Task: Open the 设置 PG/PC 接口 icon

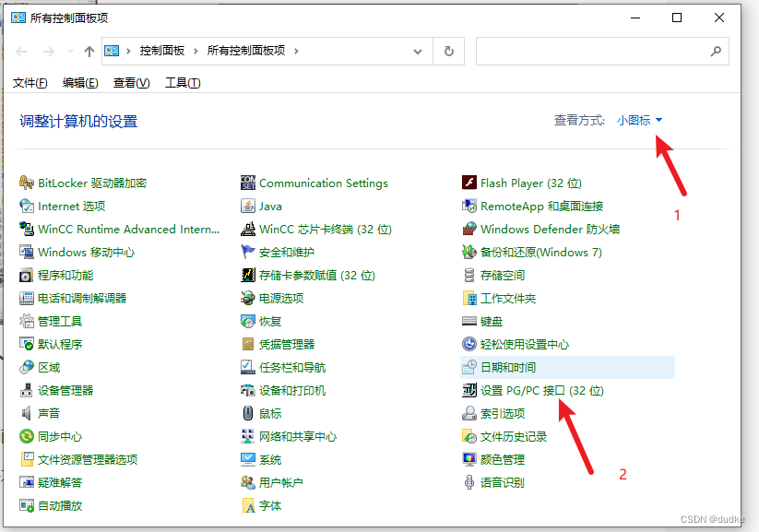Action: pyautogui.click(x=469, y=391)
